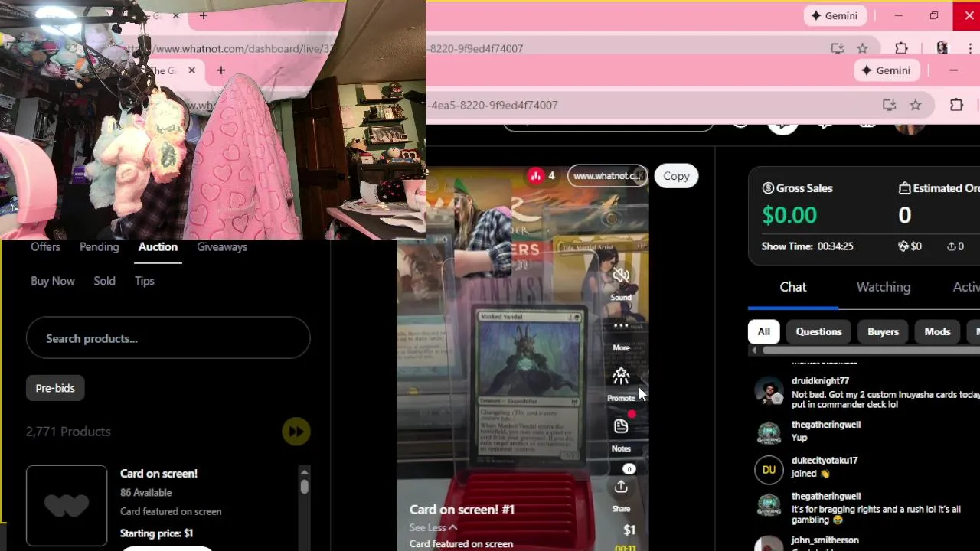
Task: Click the Gross Sales dollar icon
Action: 768,188
